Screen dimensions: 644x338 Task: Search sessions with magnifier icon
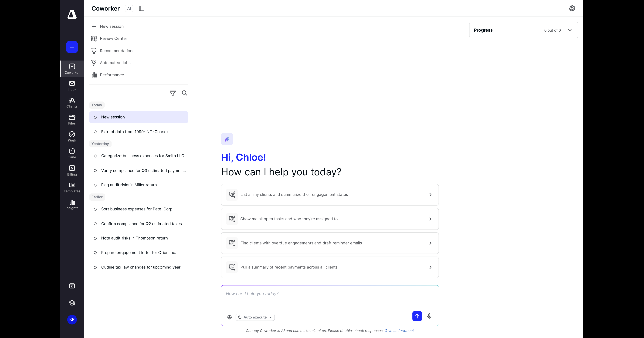(x=185, y=93)
